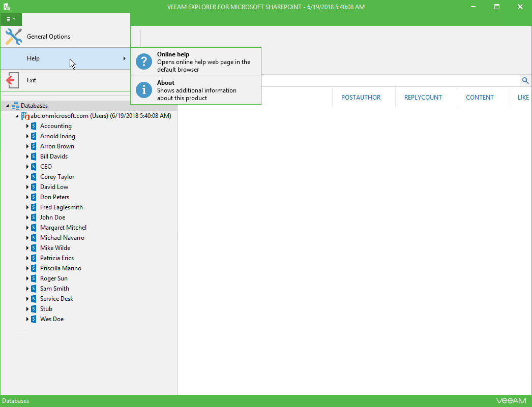This screenshot has width=532, height=407.
Task: Collapse the abc.onmicrosoft.com node
Action: coord(17,116)
